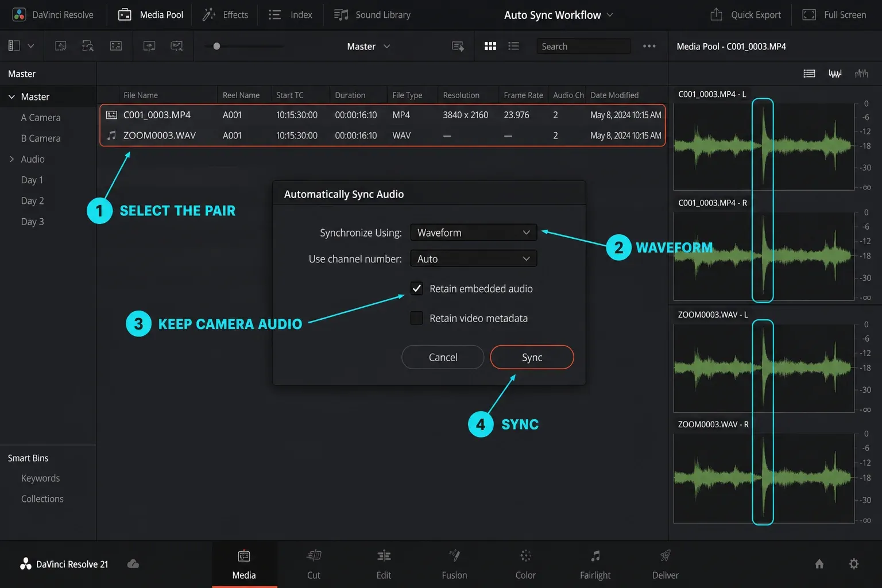
Task: Open the Effects panel
Action: tap(225, 15)
